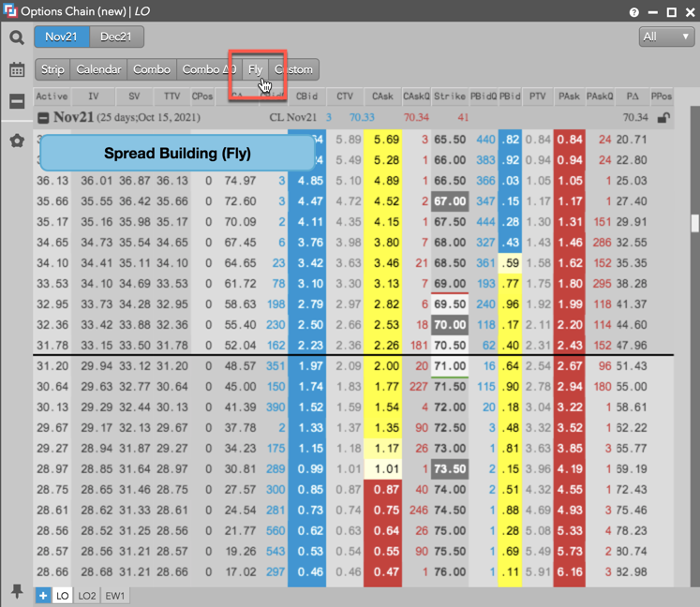
Task: Open settings gear in left sidebar
Action: 17,141
